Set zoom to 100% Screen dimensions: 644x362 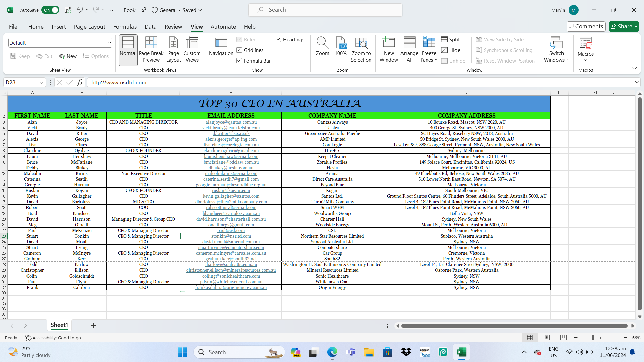(x=341, y=46)
